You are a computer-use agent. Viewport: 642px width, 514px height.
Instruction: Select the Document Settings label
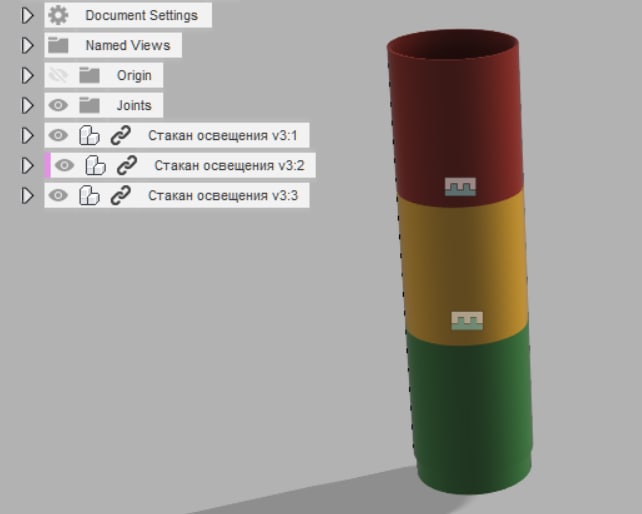coord(142,16)
